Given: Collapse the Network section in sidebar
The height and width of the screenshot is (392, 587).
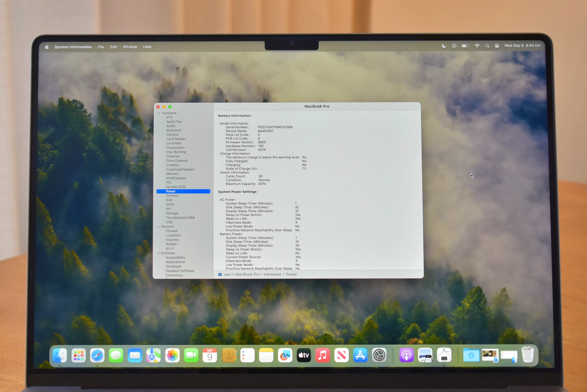Looking at the screenshot, I should [159, 226].
